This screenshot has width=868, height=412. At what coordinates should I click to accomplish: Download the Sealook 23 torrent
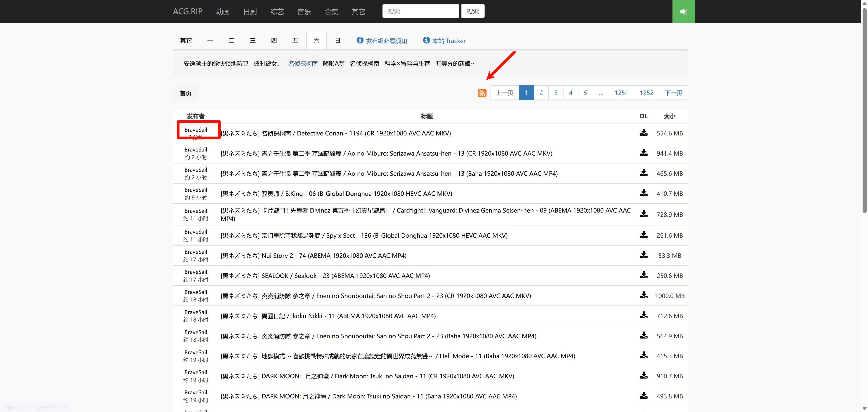643,275
